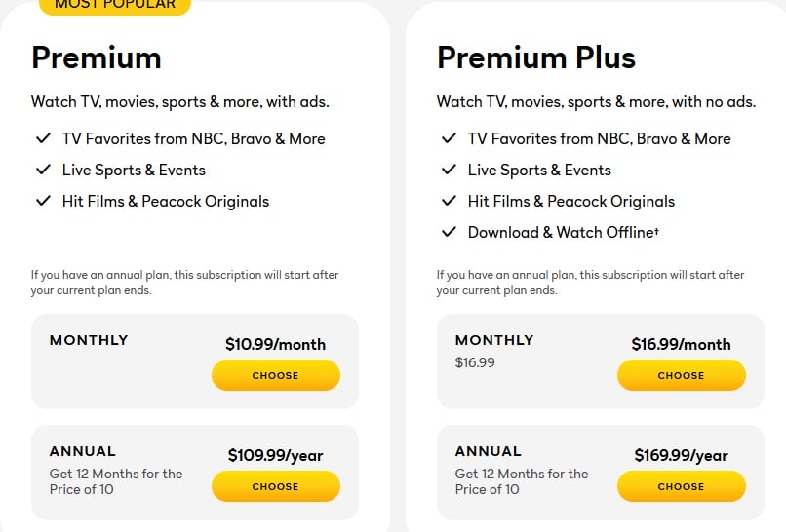Image resolution: width=786 pixels, height=532 pixels.
Task: Choose the Premium monthly $10.99 plan
Action: (x=275, y=375)
